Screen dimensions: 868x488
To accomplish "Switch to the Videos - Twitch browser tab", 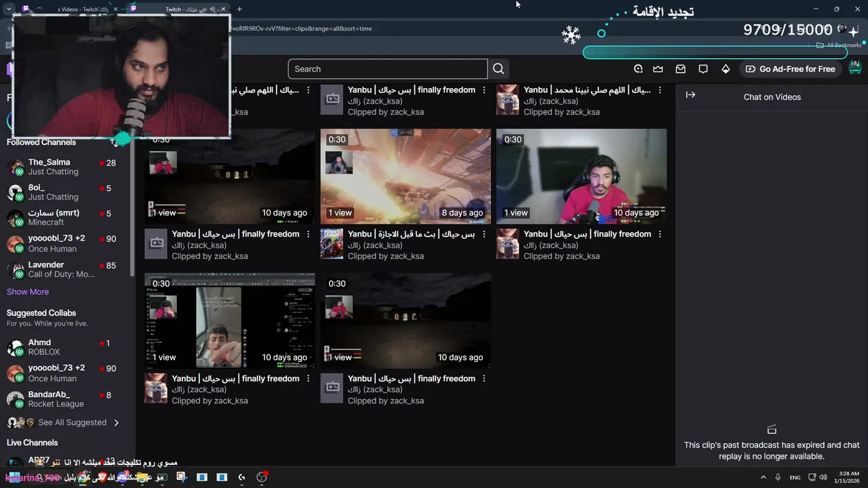I will (70, 9).
